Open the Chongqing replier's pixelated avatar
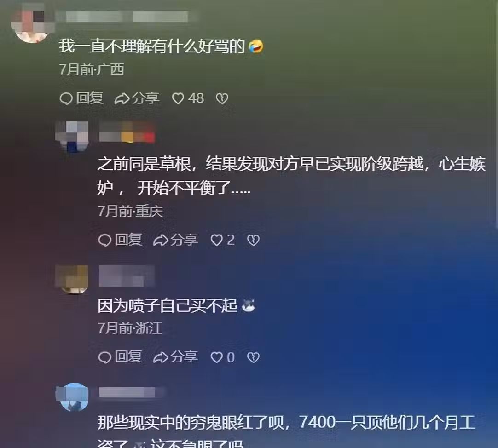This screenshot has height=448, width=498. click(72, 137)
